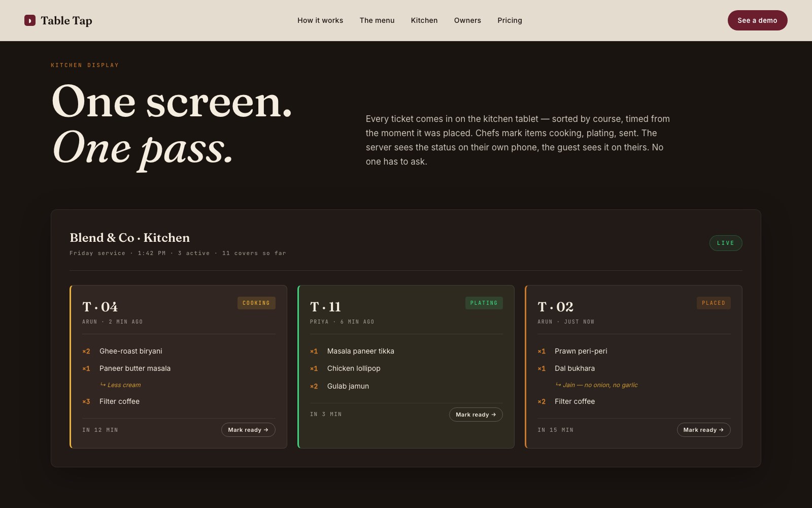Viewport: 812px width, 508px height.
Task: Click the COOKING status tag
Action: click(256, 303)
